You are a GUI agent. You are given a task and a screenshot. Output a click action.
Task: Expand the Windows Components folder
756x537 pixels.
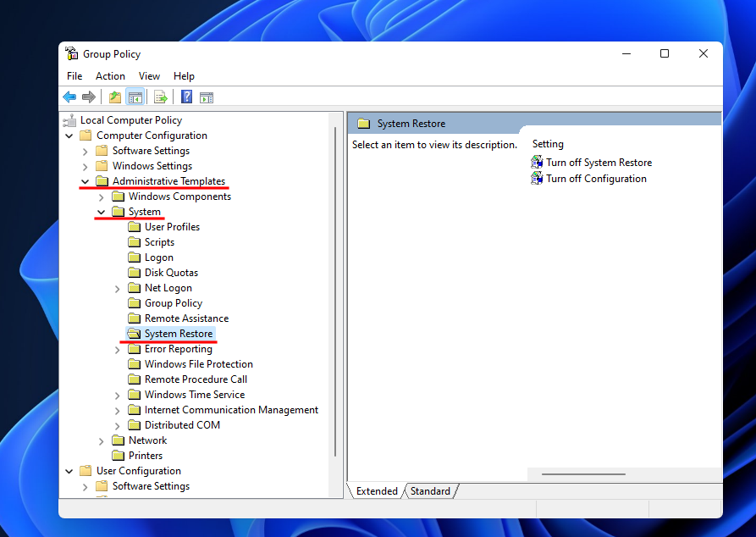101,197
